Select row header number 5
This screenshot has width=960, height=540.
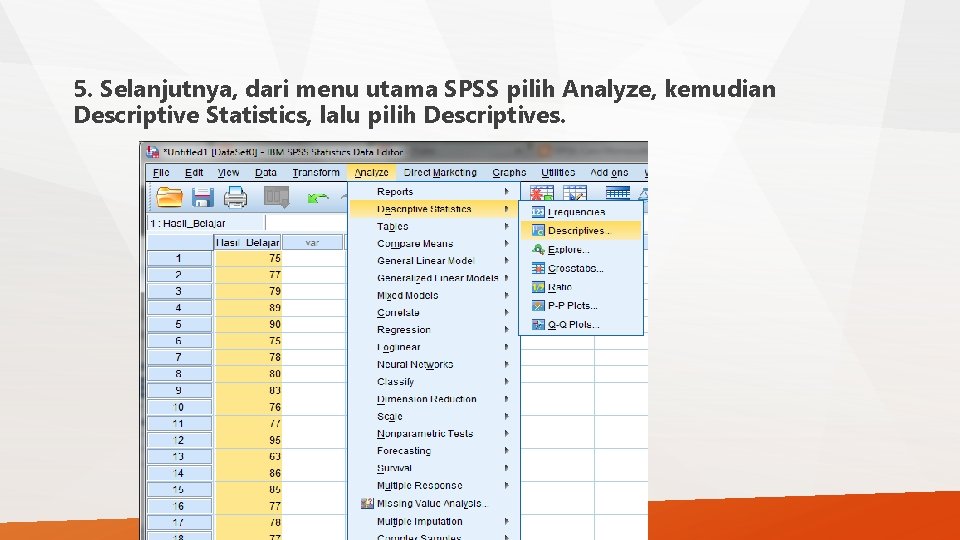click(179, 324)
